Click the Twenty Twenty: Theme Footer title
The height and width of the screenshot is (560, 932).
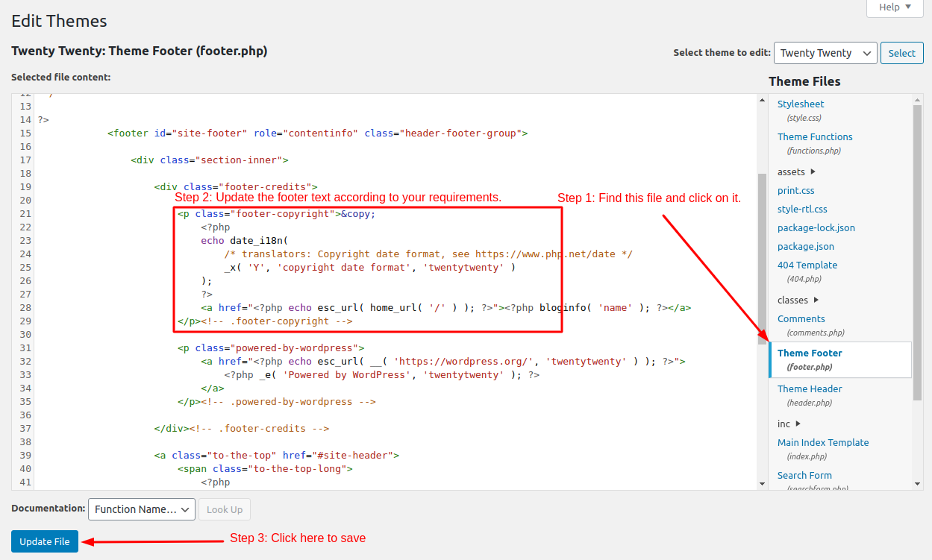[140, 51]
